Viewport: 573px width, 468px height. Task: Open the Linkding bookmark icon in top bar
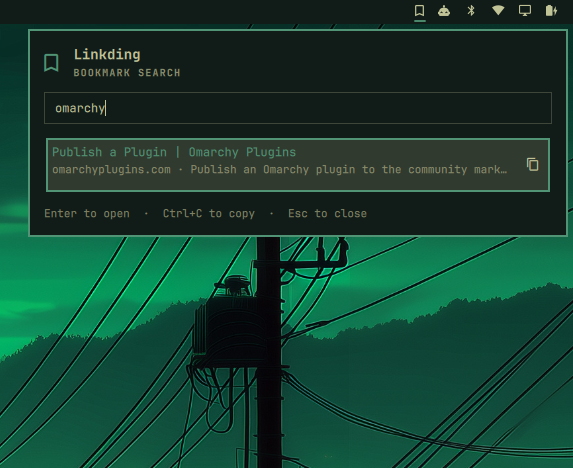[x=420, y=11]
